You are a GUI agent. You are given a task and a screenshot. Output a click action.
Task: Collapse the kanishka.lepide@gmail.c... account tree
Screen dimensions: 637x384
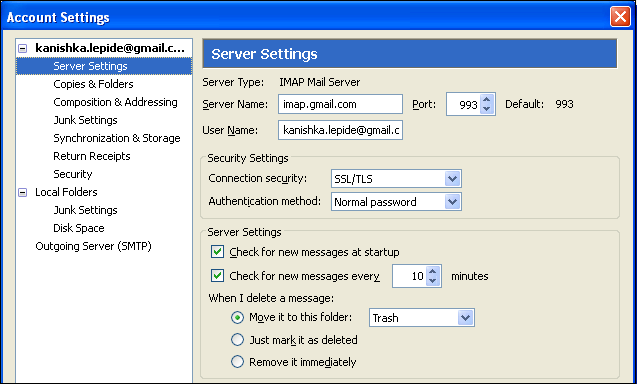pos(23,48)
